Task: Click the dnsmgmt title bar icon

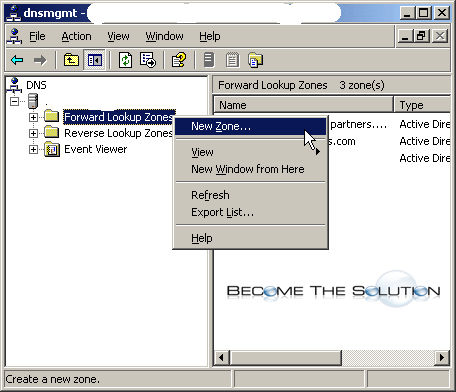Action: pyautogui.click(x=13, y=13)
